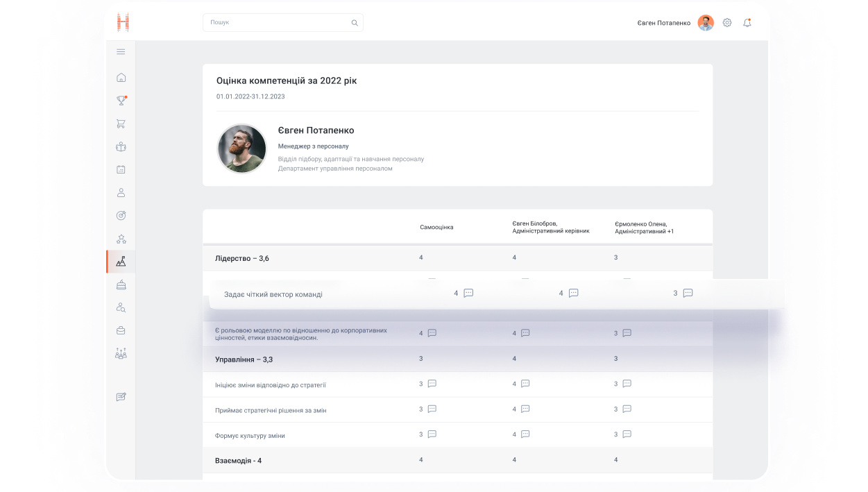Open the people search icon in sidebar
The height and width of the screenshot is (492, 868).
click(x=121, y=307)
